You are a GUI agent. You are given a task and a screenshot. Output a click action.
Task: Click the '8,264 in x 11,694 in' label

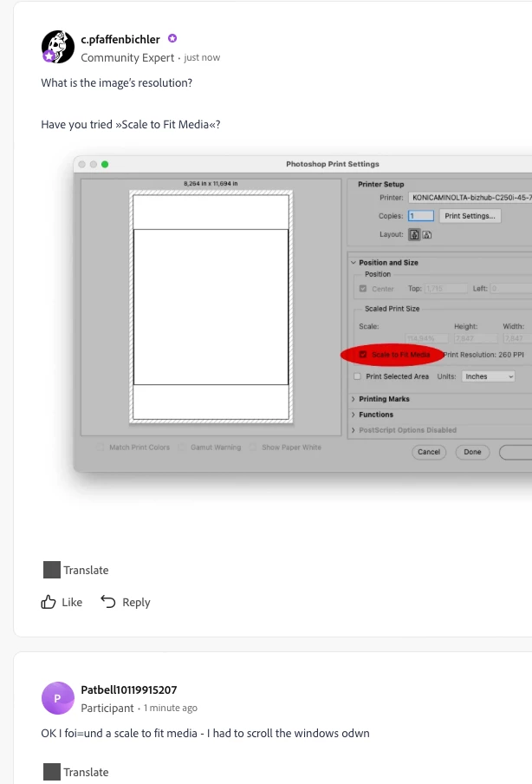pos(211,184)
